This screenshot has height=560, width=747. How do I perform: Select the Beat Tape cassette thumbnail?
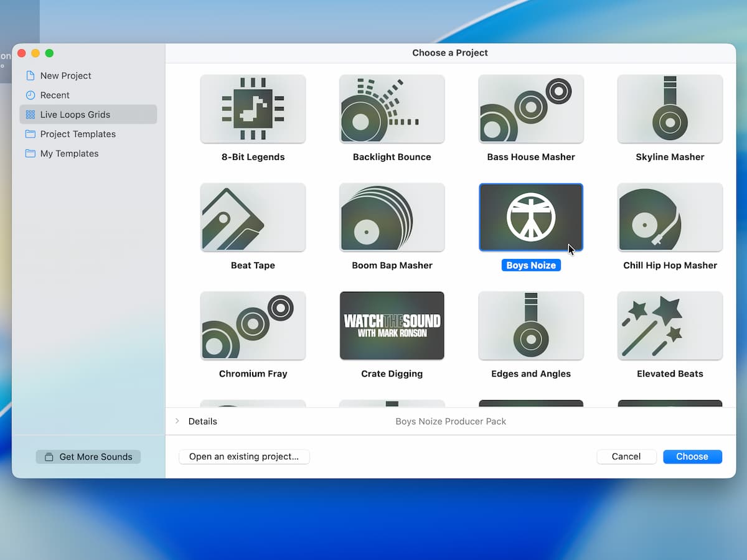click(x=253, y=217)
